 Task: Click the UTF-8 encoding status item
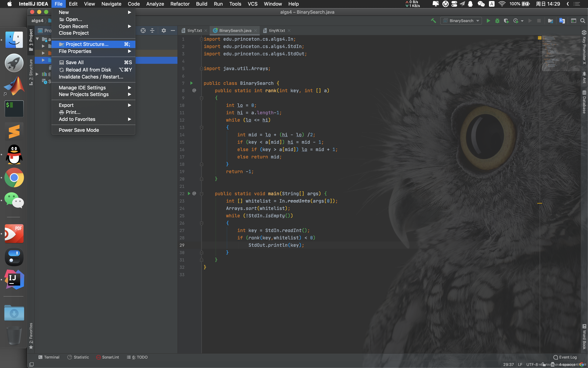(x=532, y=364)
